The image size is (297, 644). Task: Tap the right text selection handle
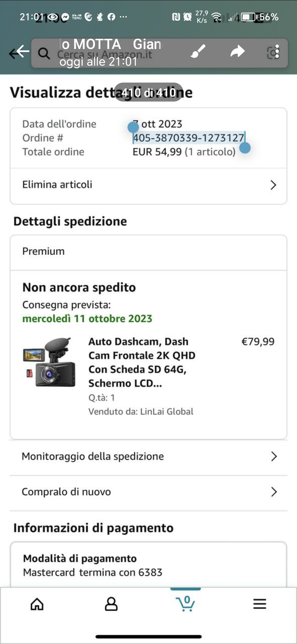pos(245,148)
